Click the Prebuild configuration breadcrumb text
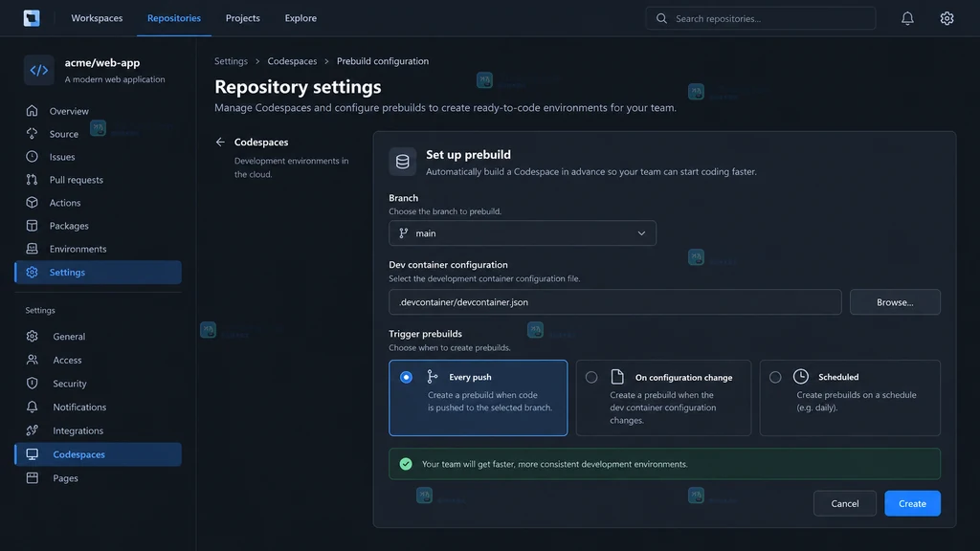This screenshot has height=551, width=980. [x=383, y=61]
